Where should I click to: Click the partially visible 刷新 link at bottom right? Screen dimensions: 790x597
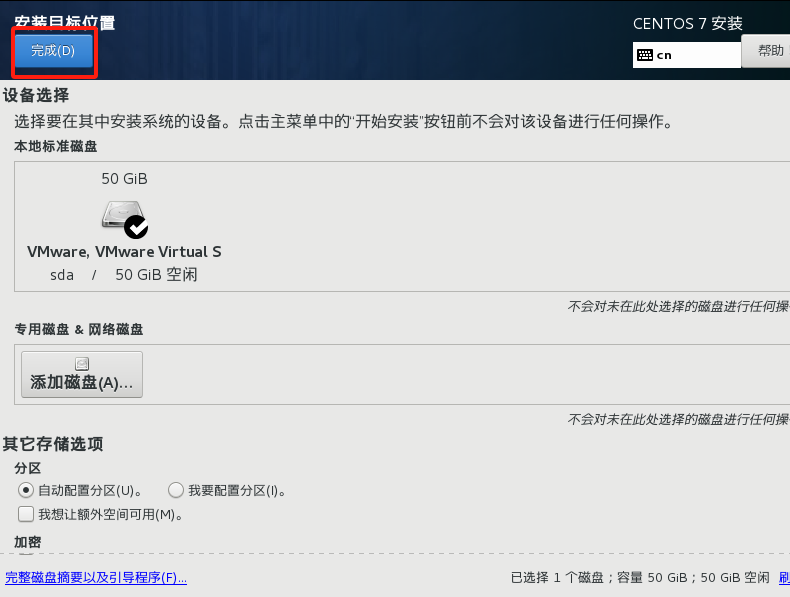(784, 577)
